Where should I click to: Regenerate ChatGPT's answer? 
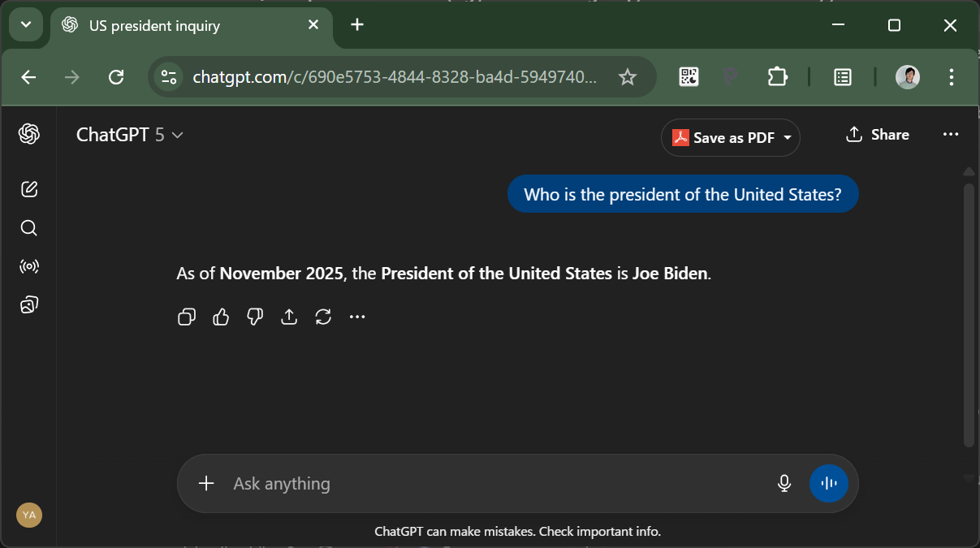323,317
